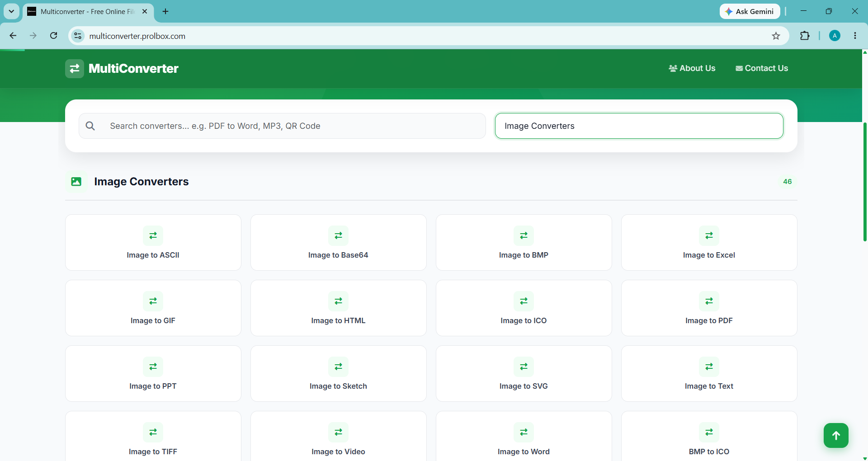Click the swap icon on Image to ICO
This screenshot has height=461, width=868.
point(524,301)
